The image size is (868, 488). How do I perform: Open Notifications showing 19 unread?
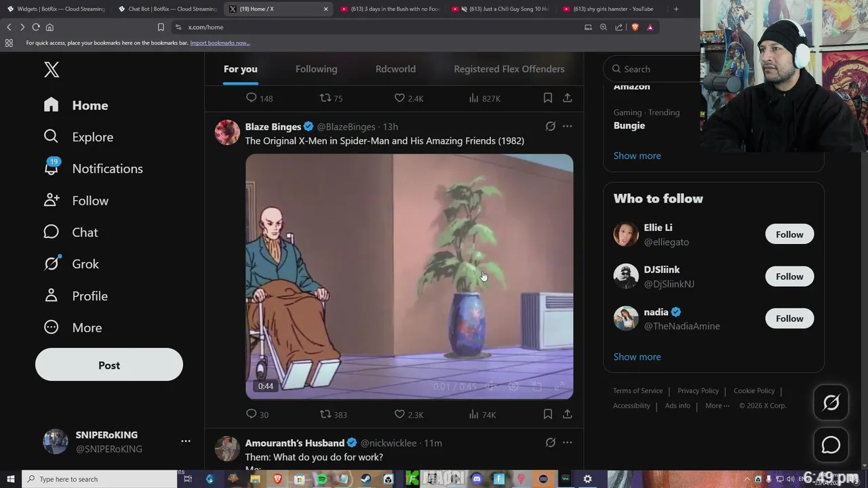tap(93, 169)
